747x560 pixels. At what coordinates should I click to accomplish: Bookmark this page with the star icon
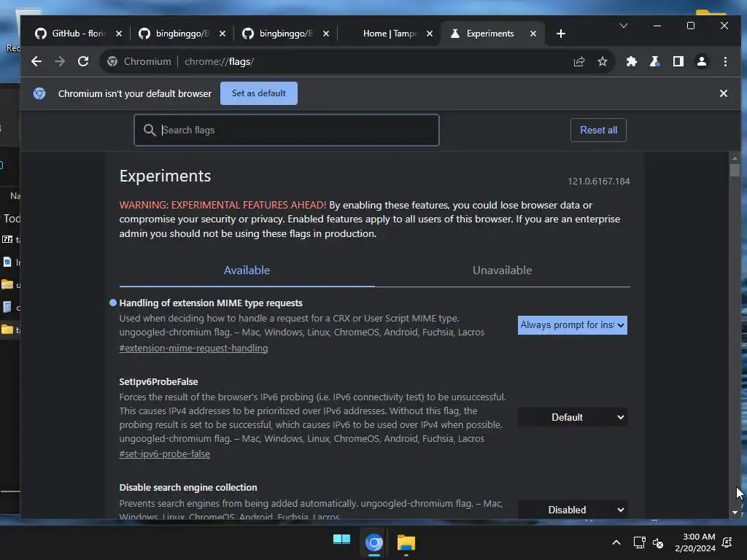pyautogui.click(x=603, y=61)
